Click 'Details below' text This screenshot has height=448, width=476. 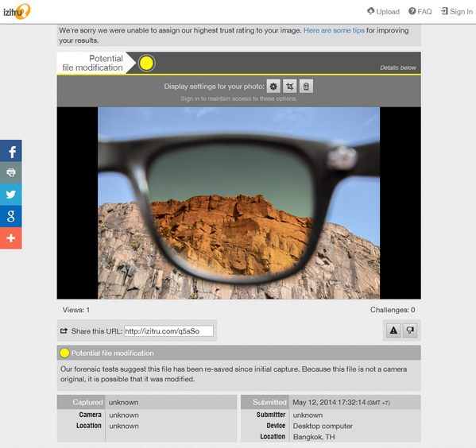(398, 68)
